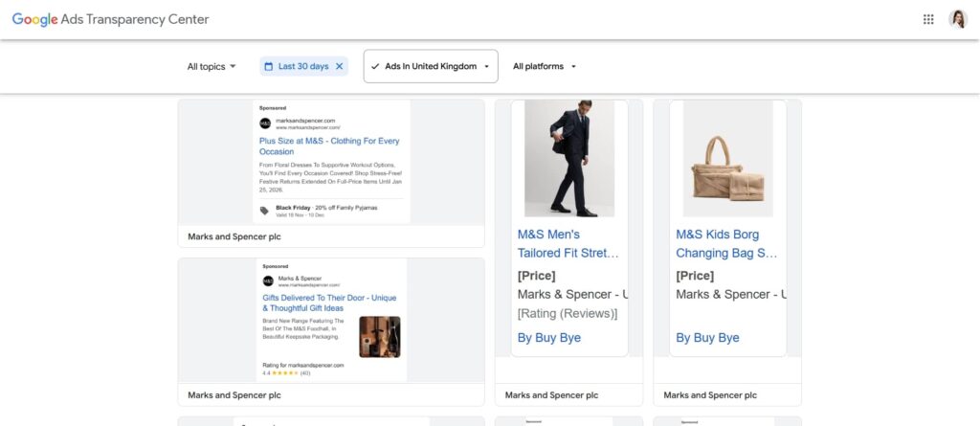This screenshot has width=980, height=426.
Task: Open M&S Men's Tailored Fit product link
Action: [568, 244]
